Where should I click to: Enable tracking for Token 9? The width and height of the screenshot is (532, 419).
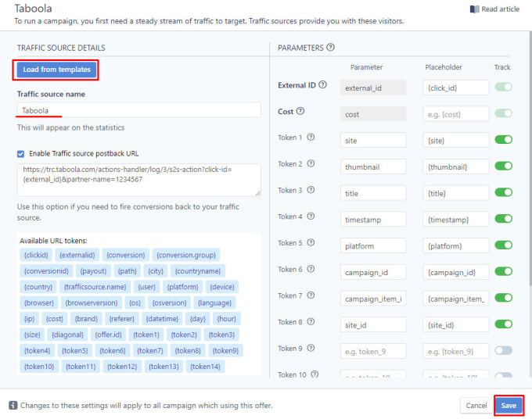[x=504, y=350]
